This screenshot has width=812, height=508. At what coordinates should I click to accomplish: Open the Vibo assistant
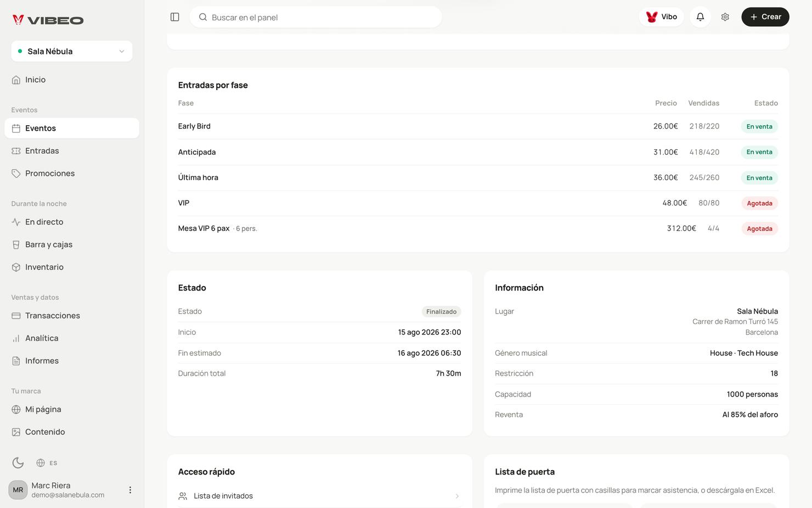point(661,17)
